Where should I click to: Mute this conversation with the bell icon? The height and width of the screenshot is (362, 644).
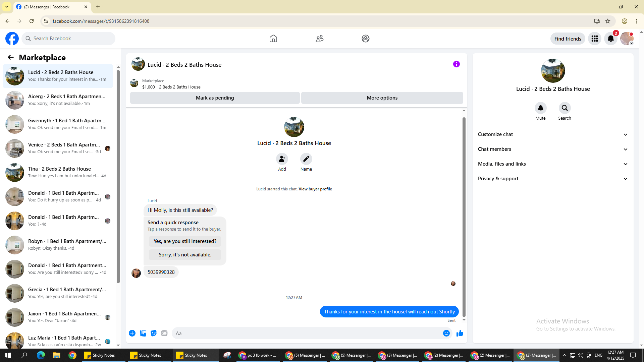click(x=541, y=108)
